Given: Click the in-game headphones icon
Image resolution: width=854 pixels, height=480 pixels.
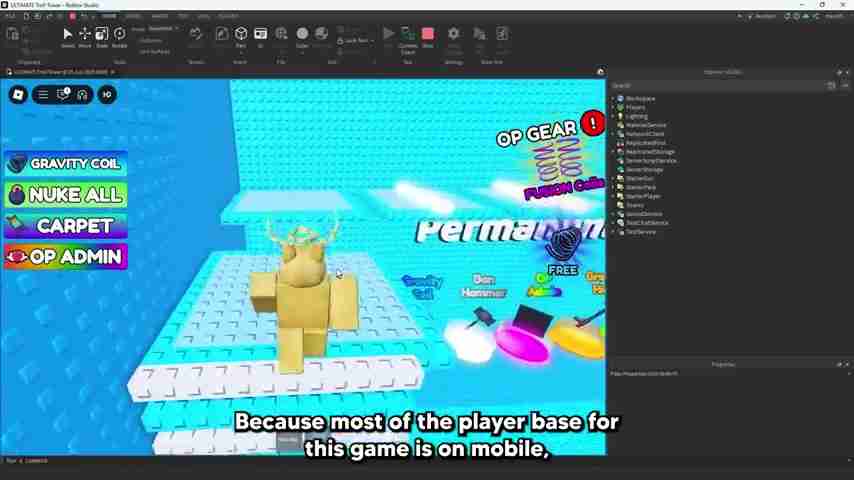Looking at the screenshot, I should click(82, 95).
